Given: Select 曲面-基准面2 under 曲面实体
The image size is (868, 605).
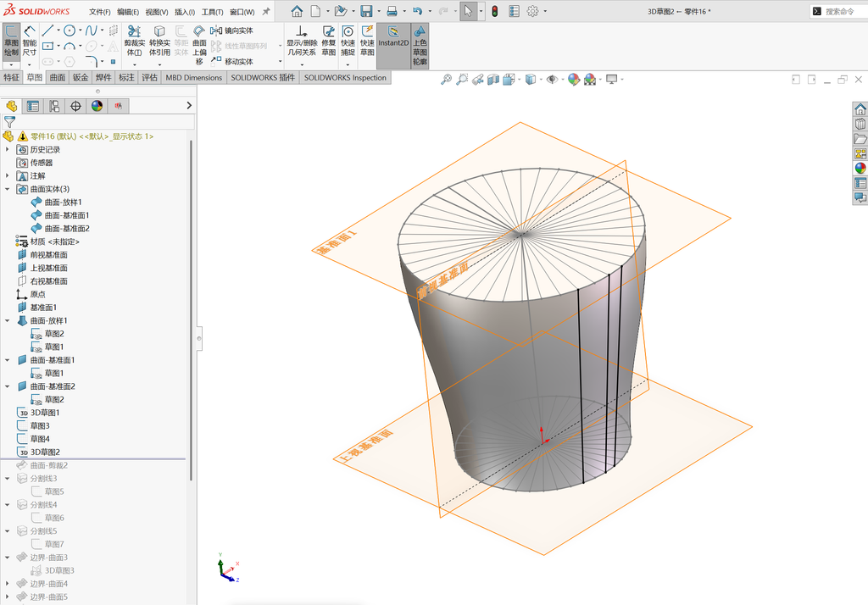Looking at the screenshot, I should (67, 229).
